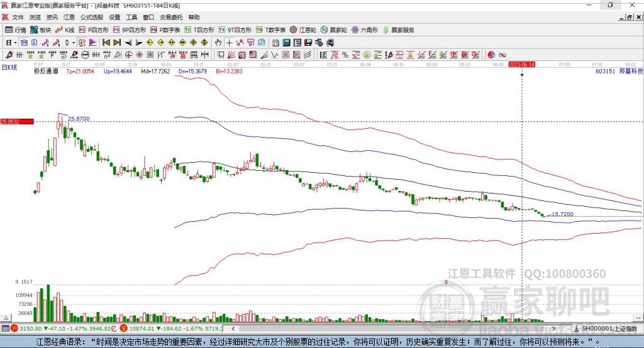Click the spiral tool icon
The width and height of the screenshot is (644, 348).
click(x=64, y=55)
